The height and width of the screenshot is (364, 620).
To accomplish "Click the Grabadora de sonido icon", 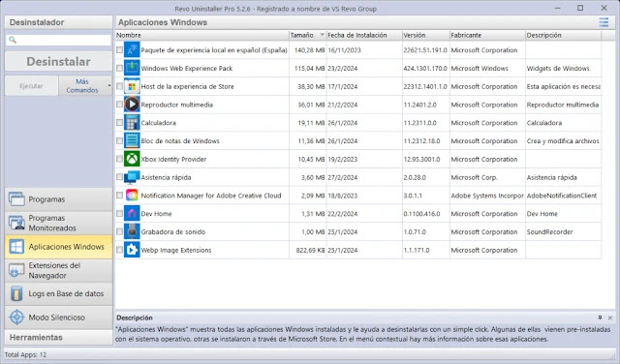I will click(132, 232).
